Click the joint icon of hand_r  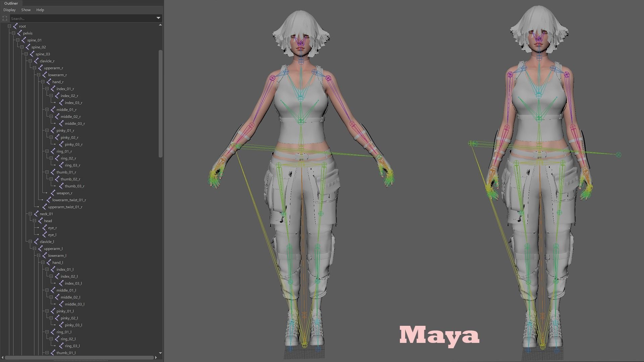click(x=49, y=82)
